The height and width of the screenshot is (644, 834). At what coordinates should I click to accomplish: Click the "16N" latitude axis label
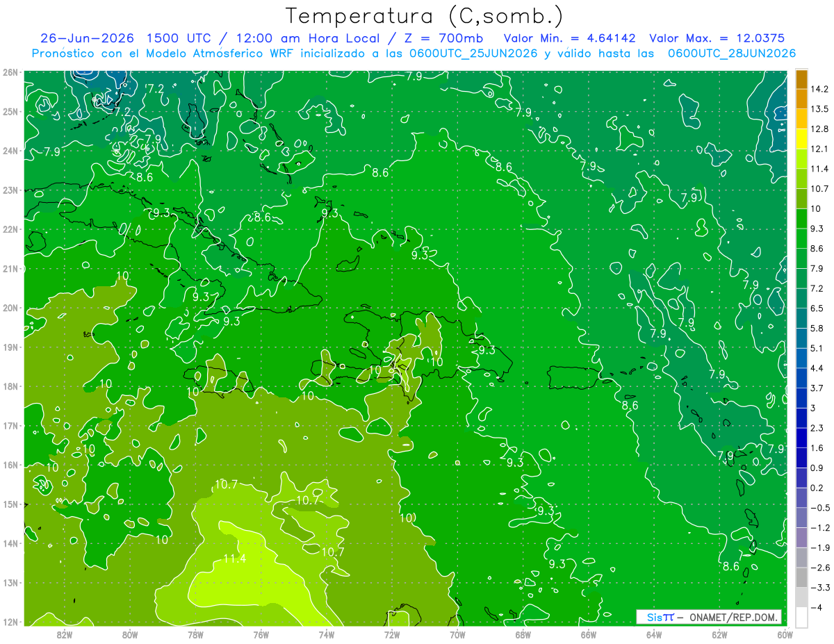(10, 464)
